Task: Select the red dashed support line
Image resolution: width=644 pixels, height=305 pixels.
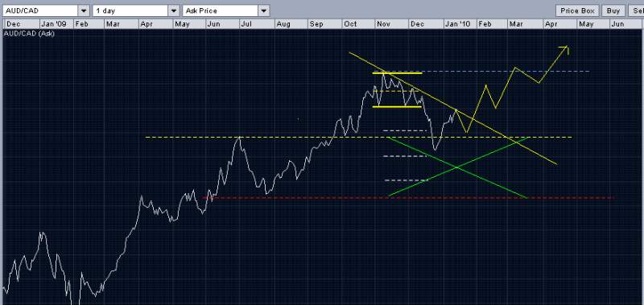Action: 408,198
